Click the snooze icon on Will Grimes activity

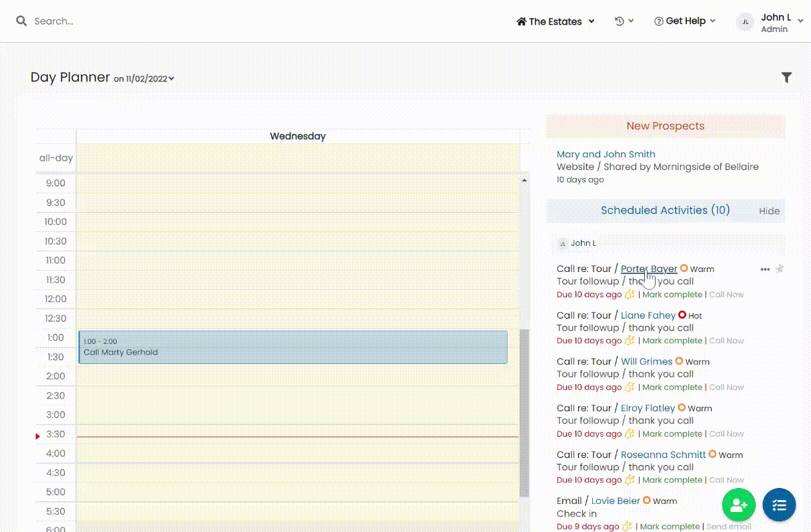pos(629,387)
